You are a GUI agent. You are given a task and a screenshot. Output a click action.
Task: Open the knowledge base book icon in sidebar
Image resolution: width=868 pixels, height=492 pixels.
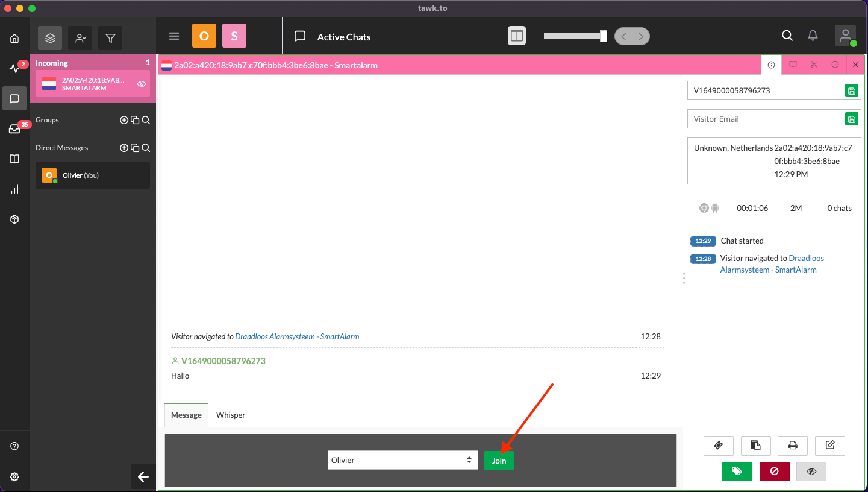click(x=14, y=159)
